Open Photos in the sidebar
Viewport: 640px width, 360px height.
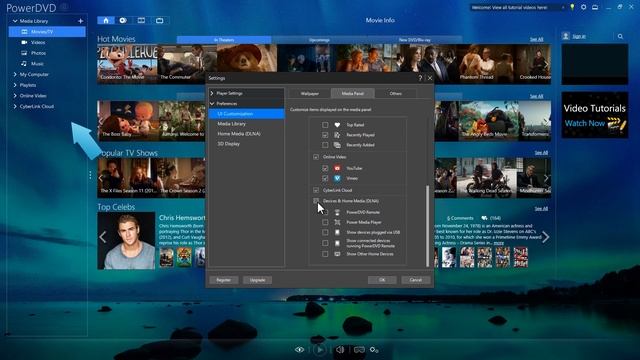(x=38, y=53)
